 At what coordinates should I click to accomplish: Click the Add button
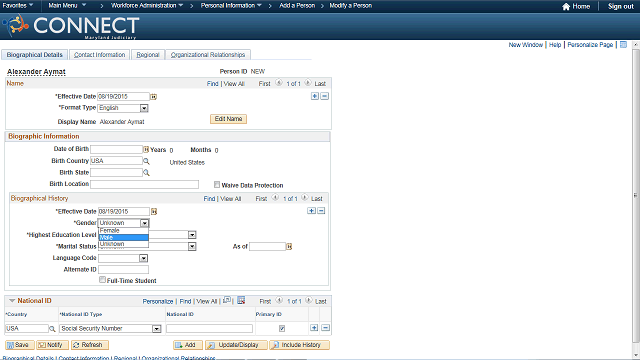(188, 345)
